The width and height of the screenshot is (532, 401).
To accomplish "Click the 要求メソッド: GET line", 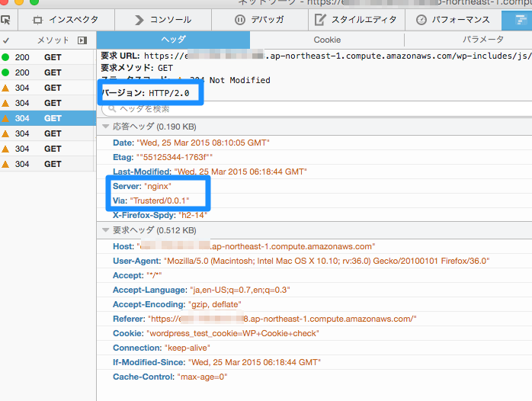I will tap(136, 68).
